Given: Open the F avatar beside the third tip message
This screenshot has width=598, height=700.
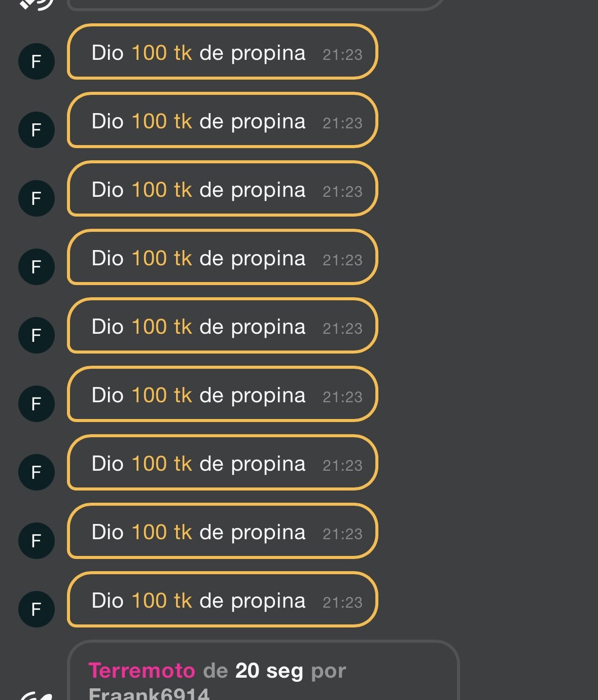Looking at the screenshot, I should pyautogui.click(x=37, y=199).
